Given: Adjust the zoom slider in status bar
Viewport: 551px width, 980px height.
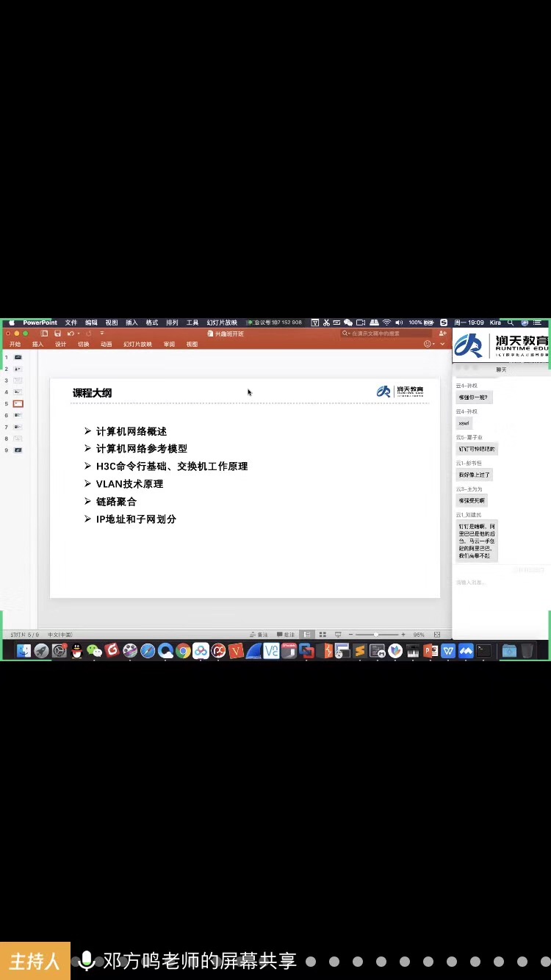Looking at the screenshot, I should (377, 635).
